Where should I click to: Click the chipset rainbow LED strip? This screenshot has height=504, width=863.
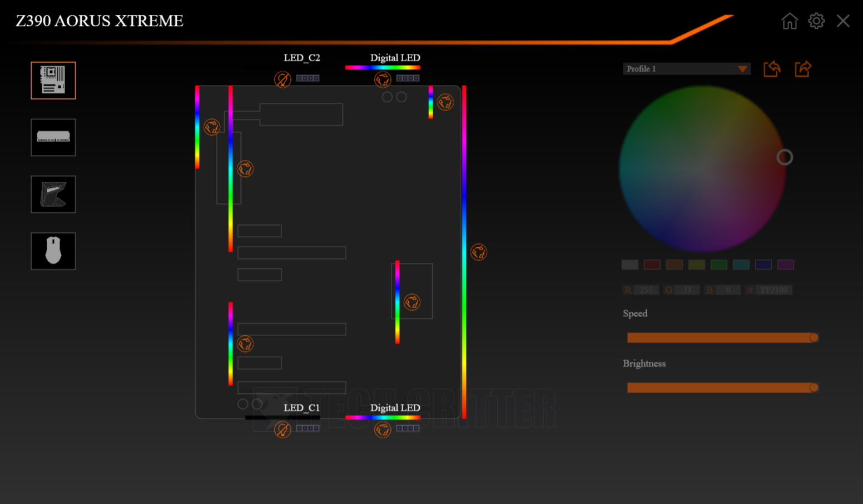[x=398, y=302]
